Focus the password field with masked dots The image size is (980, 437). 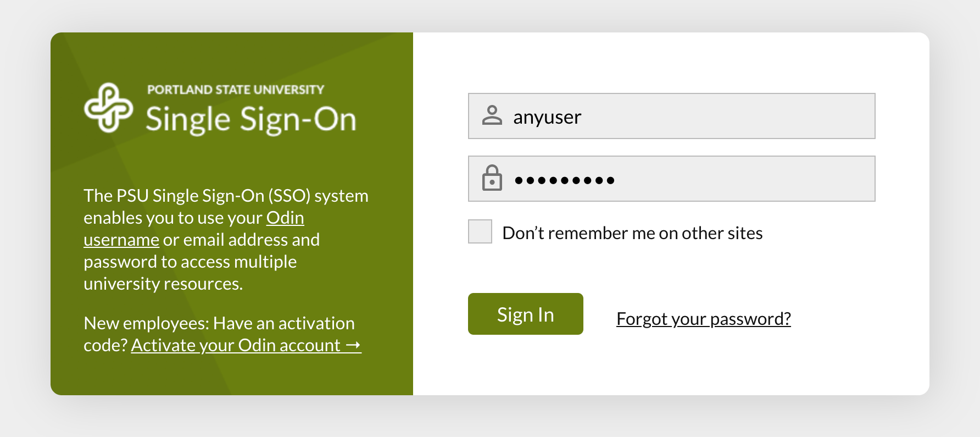(x=671, y=179)
